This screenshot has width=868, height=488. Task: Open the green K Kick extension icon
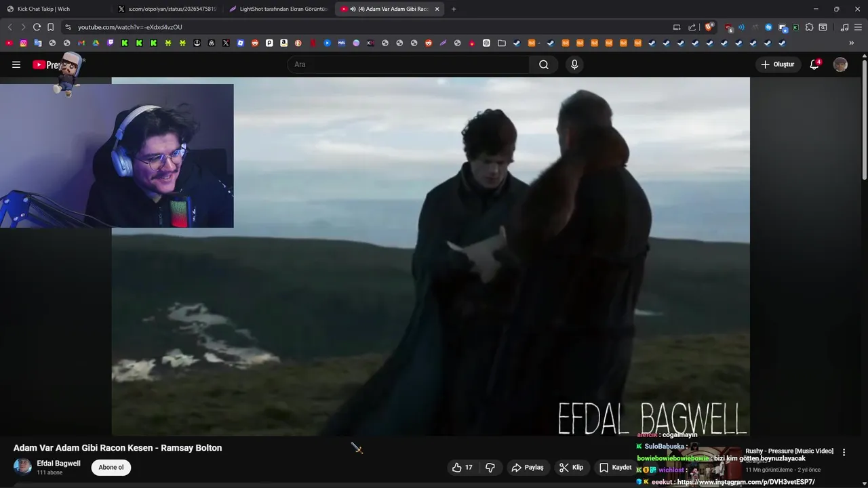[795, 27]
